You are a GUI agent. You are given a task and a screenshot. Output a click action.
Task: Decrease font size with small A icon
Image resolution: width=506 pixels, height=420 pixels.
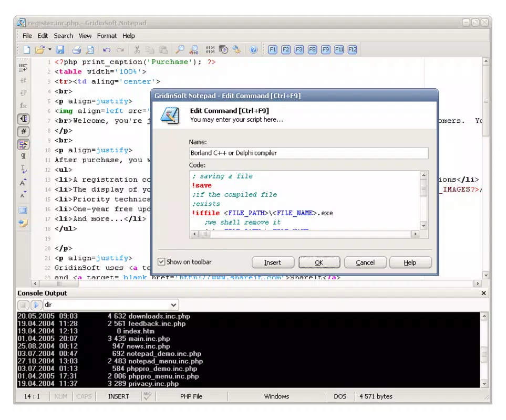(x=23, y=194)
